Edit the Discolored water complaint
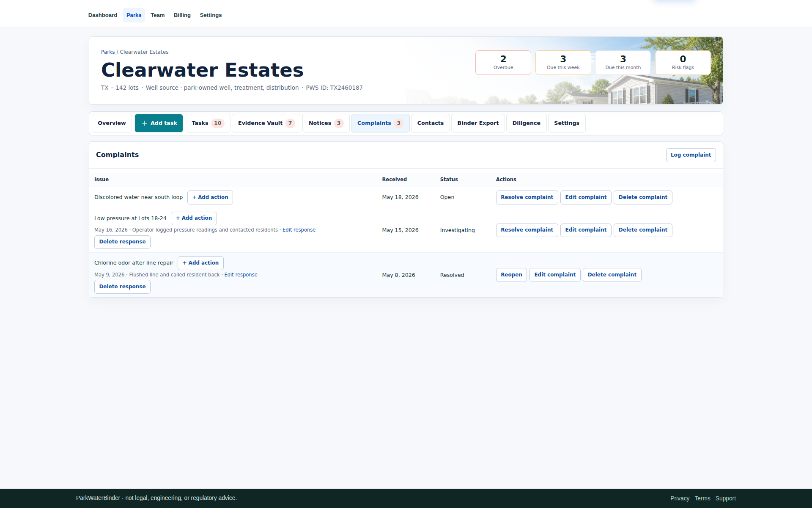The image size is (812, 508). point(586,197)
